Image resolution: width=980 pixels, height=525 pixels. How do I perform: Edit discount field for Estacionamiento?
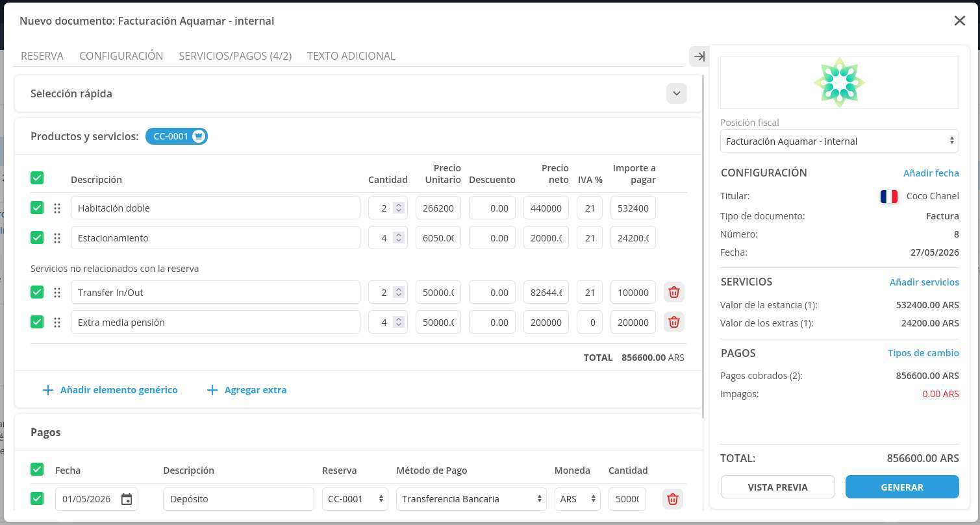[492, 238]
